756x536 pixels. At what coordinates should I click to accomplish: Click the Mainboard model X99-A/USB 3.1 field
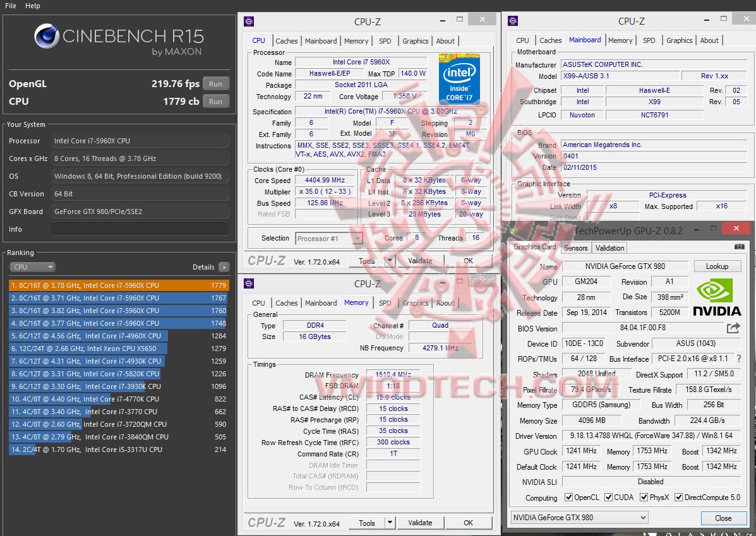pyautogui.click(x=620, y=76)
